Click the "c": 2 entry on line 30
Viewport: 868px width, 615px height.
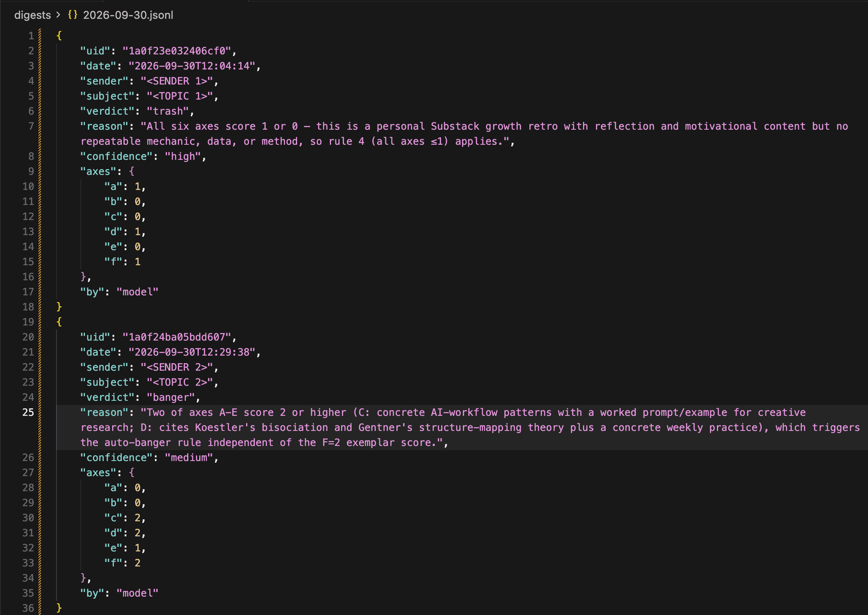[x=122, y=518]
